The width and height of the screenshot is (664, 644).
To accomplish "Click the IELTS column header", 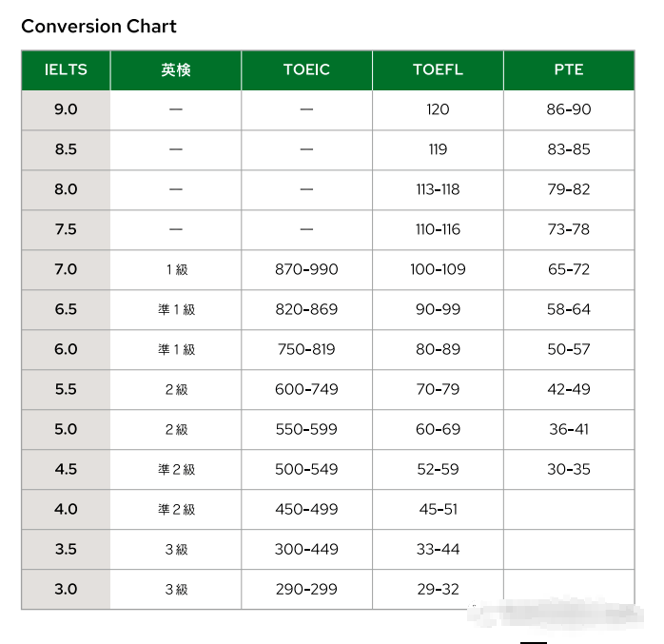I will coord(66,69).
